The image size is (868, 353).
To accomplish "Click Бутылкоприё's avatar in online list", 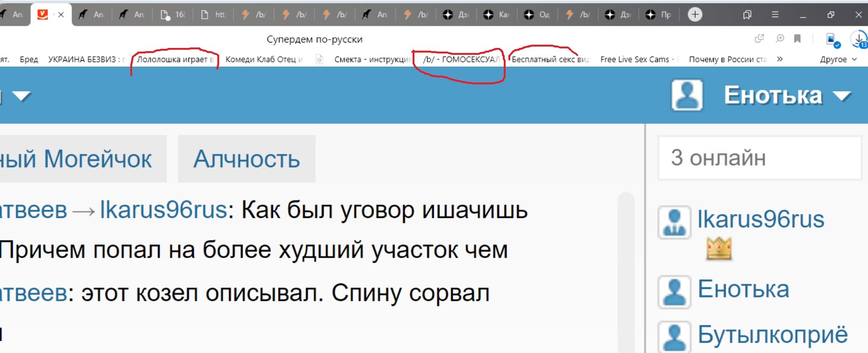I will tap(675, 336).
